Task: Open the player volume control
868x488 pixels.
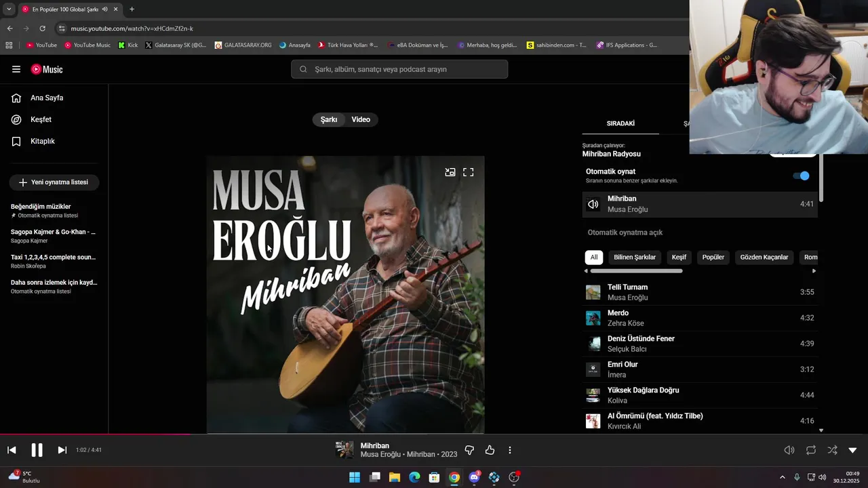Action: coord(789,450)
